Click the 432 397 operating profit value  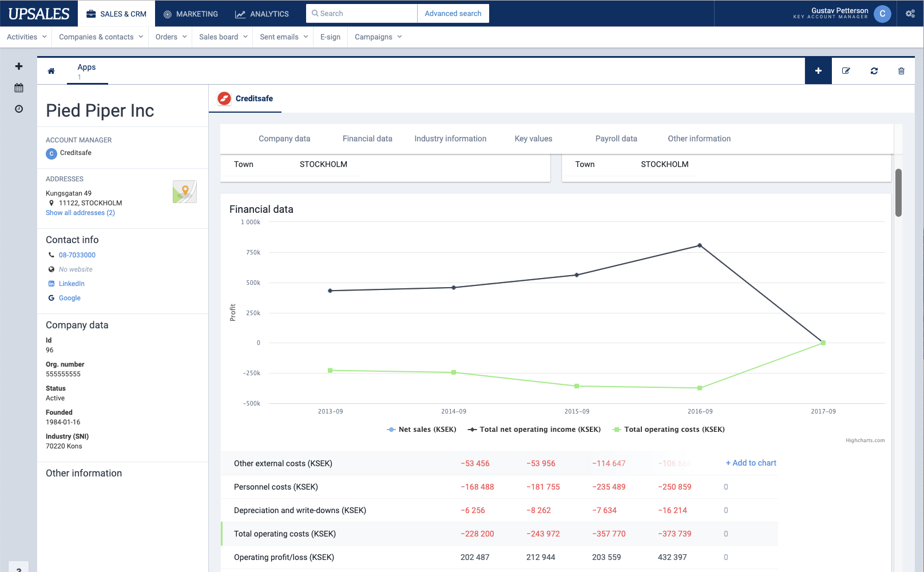(672, 557)
